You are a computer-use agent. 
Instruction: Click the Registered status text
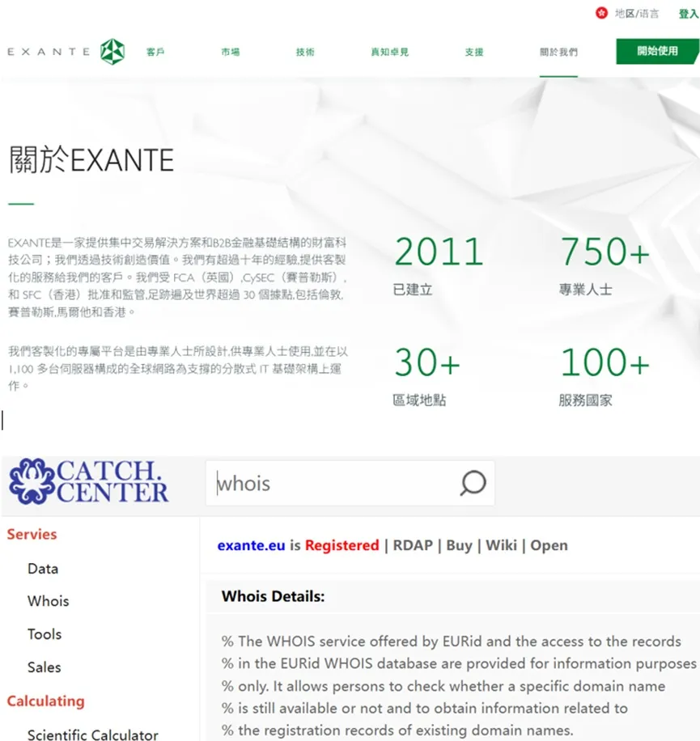point(342,545)
